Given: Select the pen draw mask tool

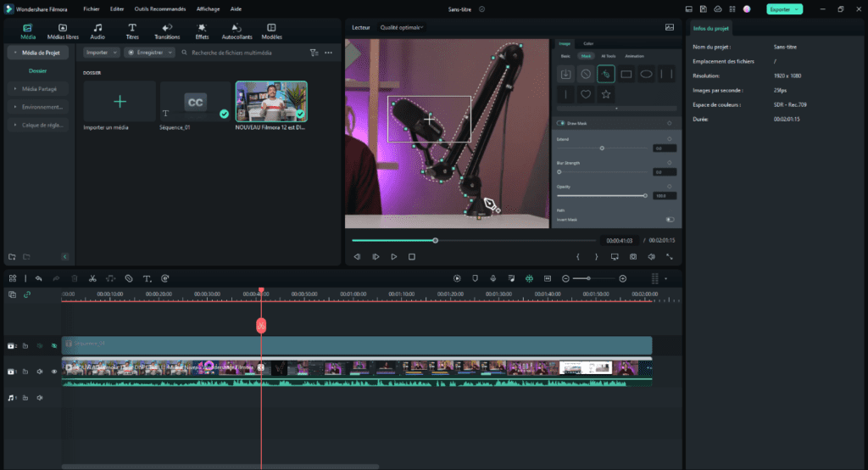Looking at the screenshot, I should (605, 74).
